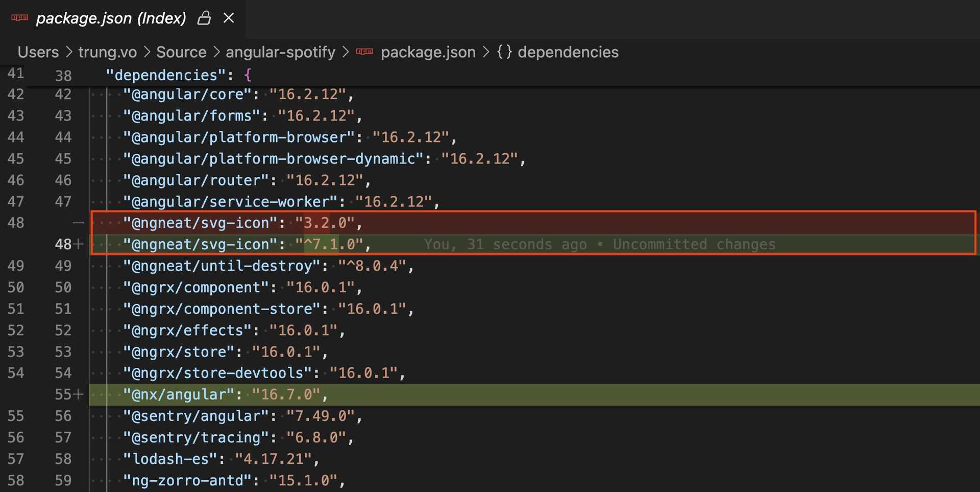Open the chevron between Source and angular-spotify
This screenshot has width=980, height=492.
tap(216, 52)
